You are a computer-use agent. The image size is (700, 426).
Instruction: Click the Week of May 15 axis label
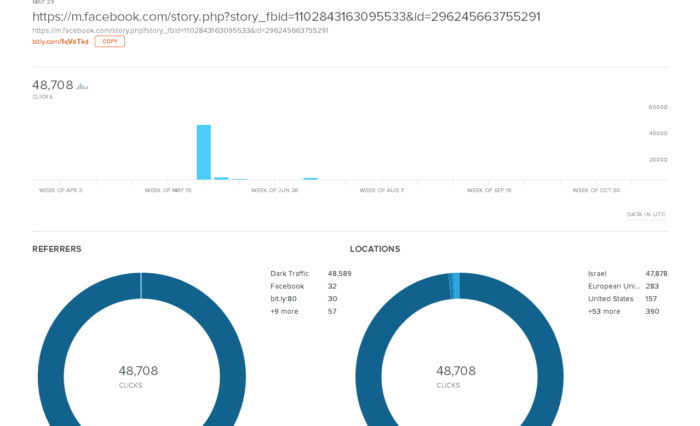tap(168, 190)
